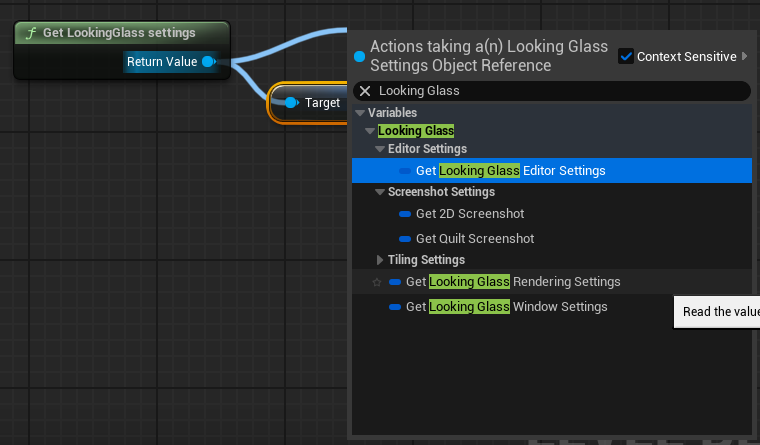Expand the Tiling Settings group

[x=380, y=260]
